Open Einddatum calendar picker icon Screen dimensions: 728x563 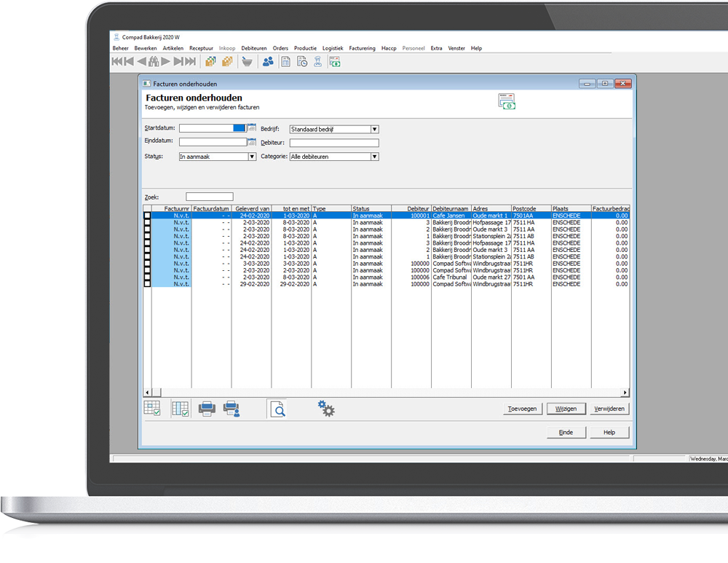point(252,142)
